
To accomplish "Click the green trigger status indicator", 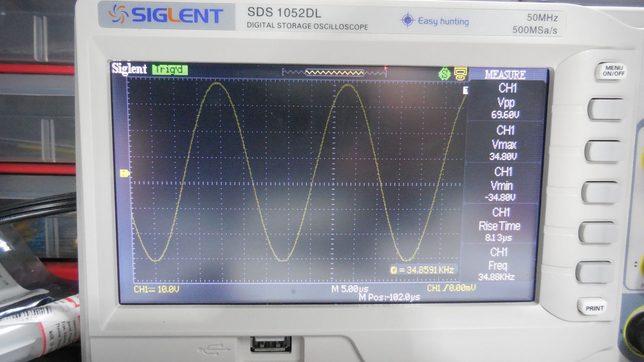I will point(170,70).
